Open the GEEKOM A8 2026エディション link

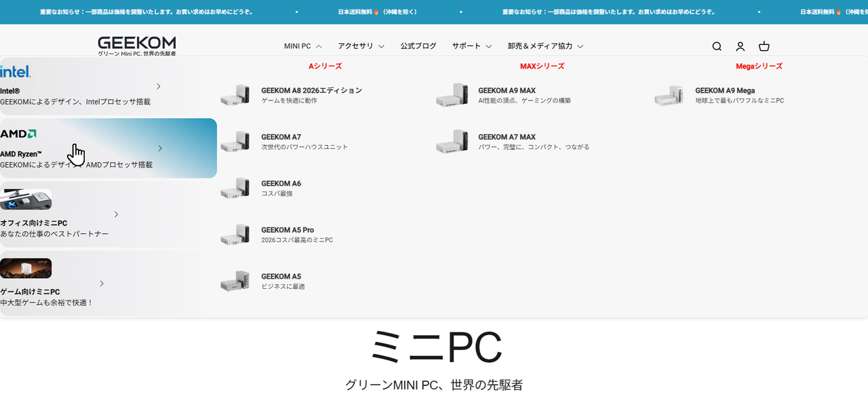[x=311, y=90]
